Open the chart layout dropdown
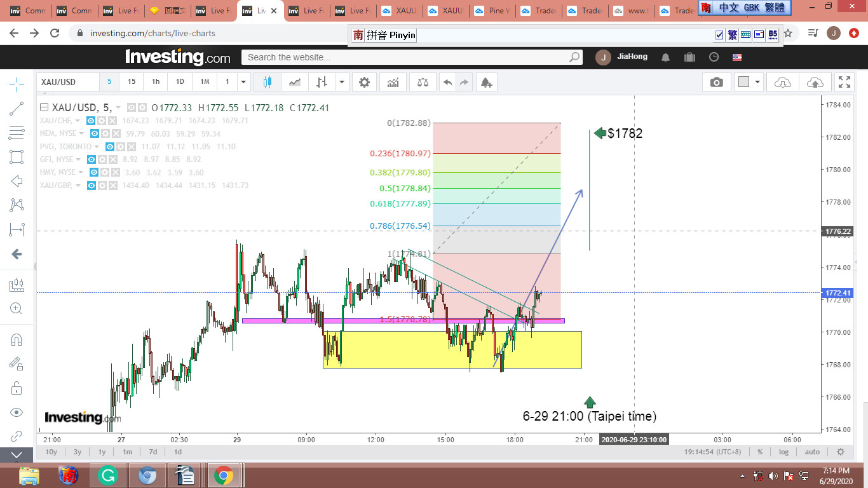This screenshot has width=868, height=488. tap(757, 82)
